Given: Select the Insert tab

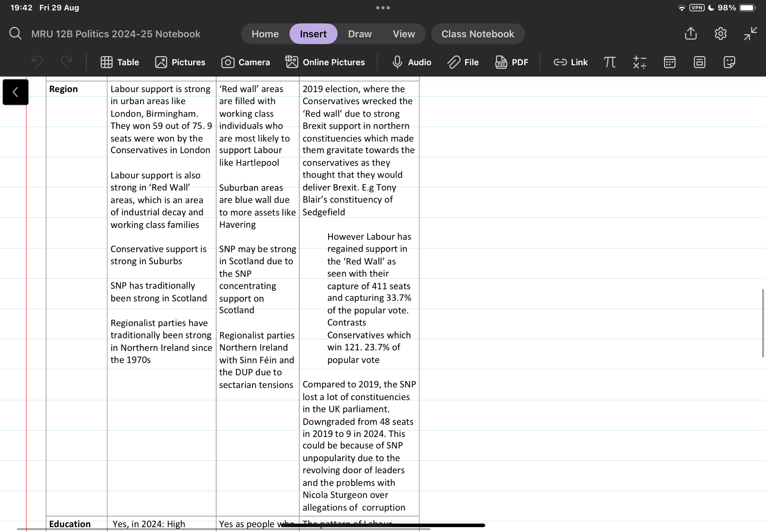Looking at the screenshot, I should [x=313, y=34].
